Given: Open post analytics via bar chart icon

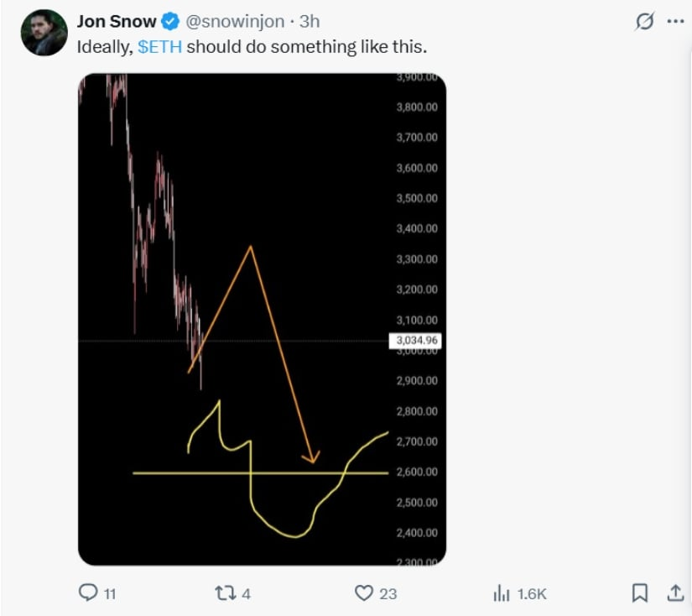Looking at the screenshot, I should pos(501,593).
